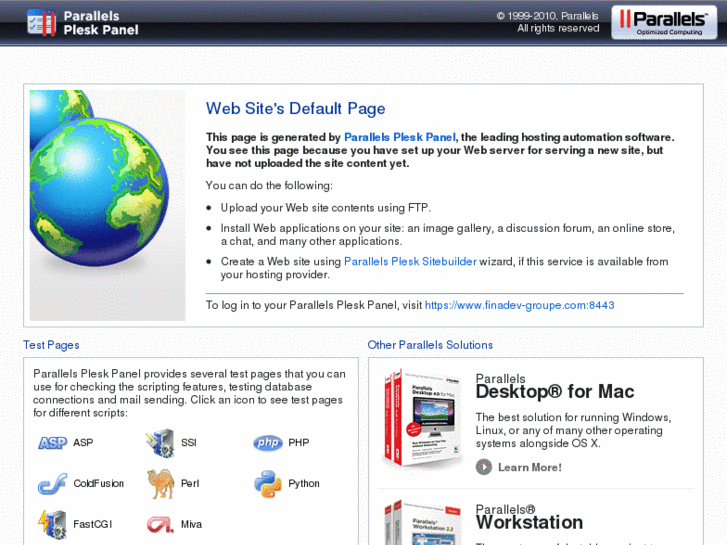The image size is (727, 545).
Task: Click the ColdFusion text label
Action: coord(99,484)
